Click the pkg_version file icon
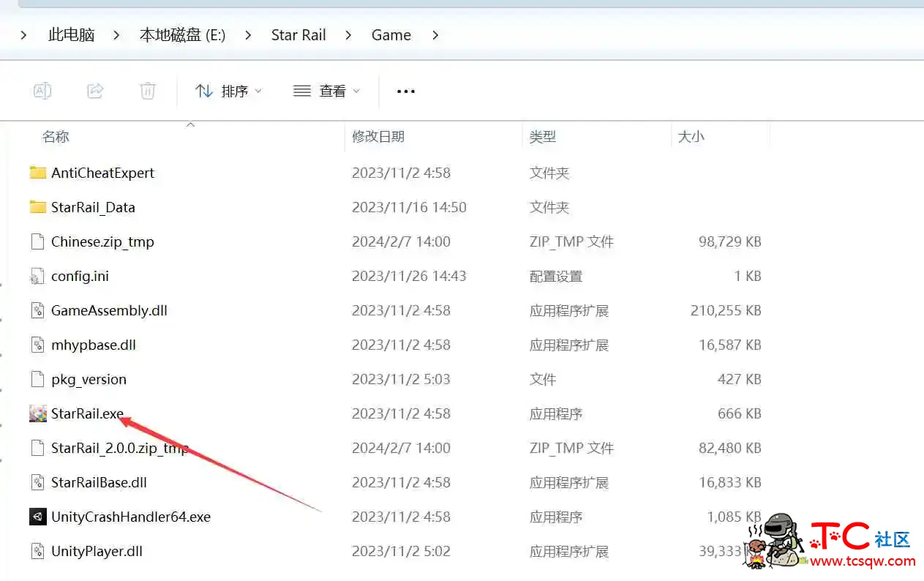The image size is (924, 581). point(38,379)
